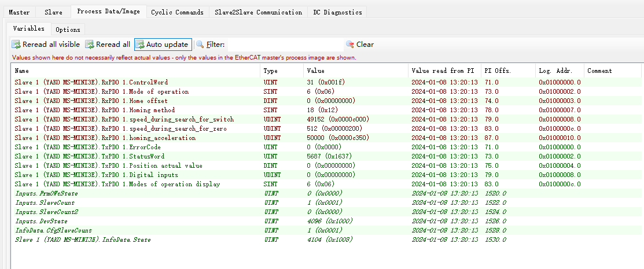The height and width of the screenshot is (269, 644).
Task: Switch to the Master tab
Action: 19,12
